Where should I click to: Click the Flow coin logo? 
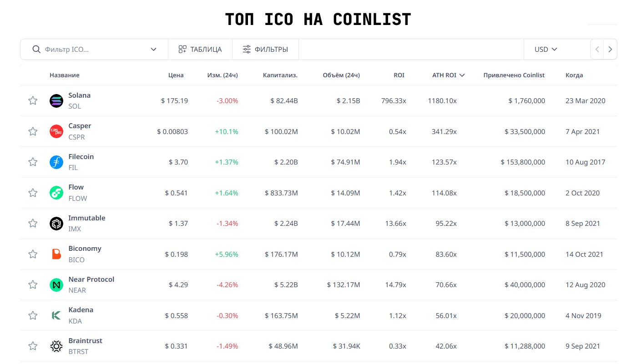click(x=56, y=192)
